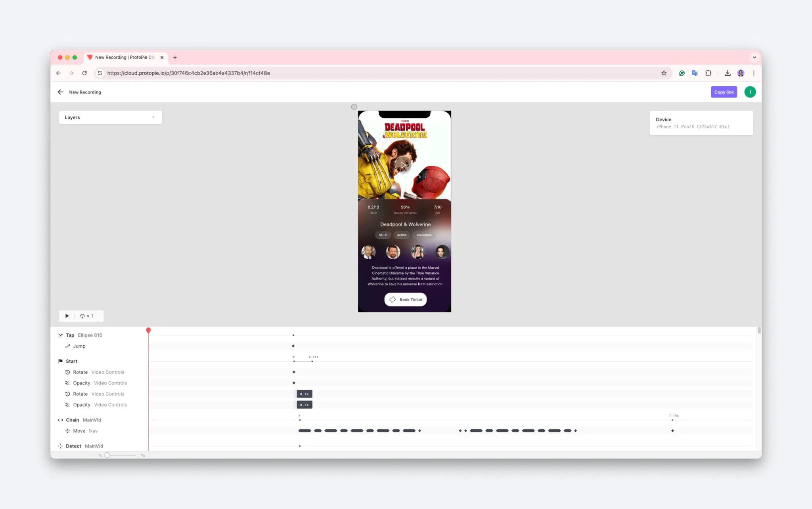Drag the timeline playhead marker
Screen dimensions: 812x509
(148, 330)
